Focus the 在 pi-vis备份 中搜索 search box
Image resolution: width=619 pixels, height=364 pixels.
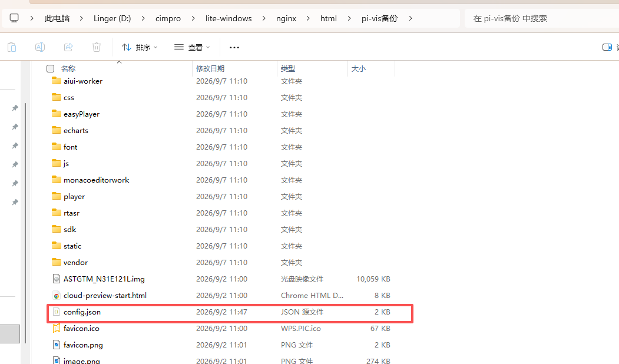(x=542, y=19)
